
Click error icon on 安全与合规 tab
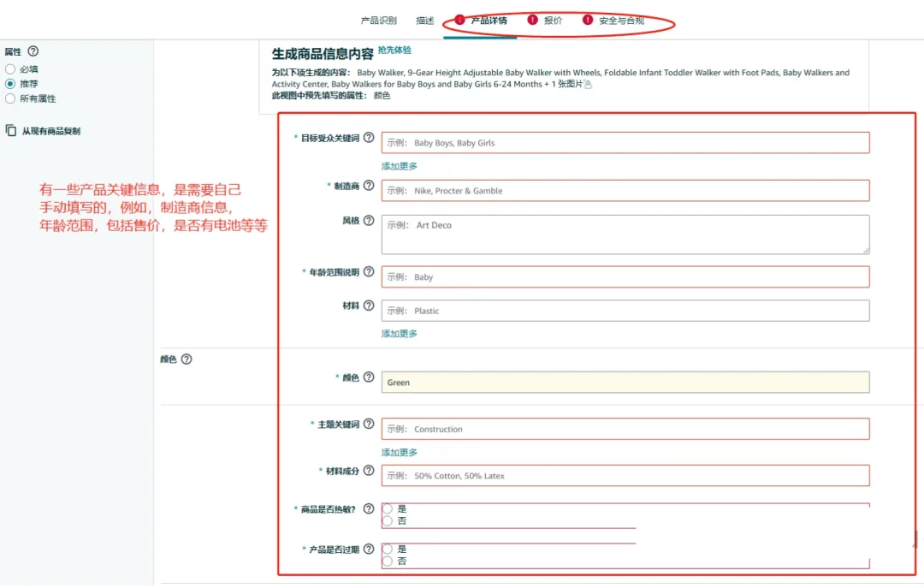588,20
